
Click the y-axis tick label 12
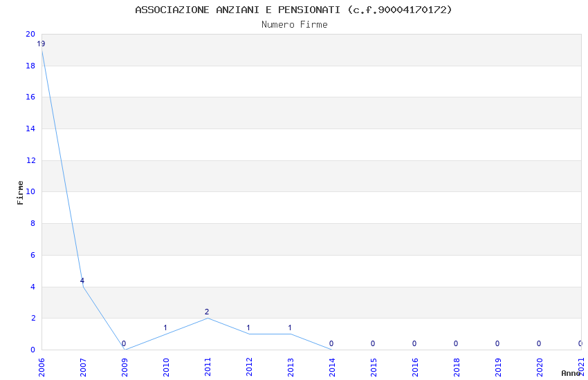[30, 160]
